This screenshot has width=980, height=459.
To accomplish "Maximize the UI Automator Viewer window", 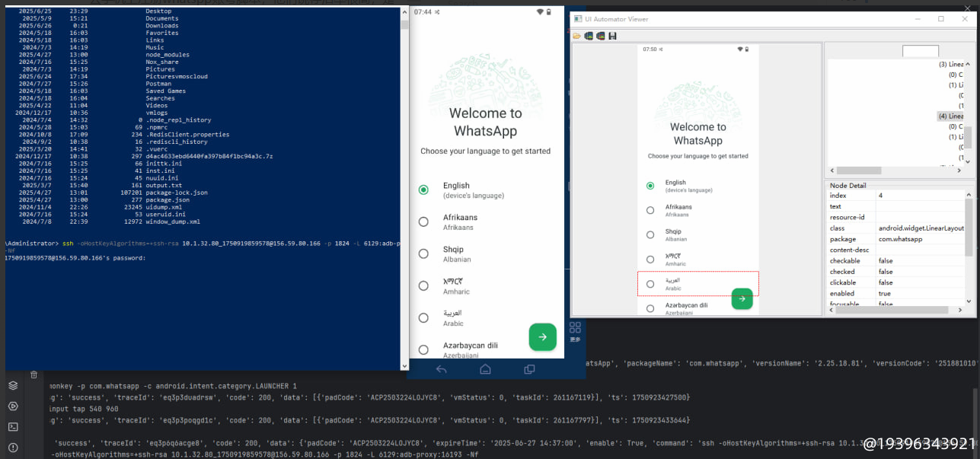I will (x=941, y=19).
